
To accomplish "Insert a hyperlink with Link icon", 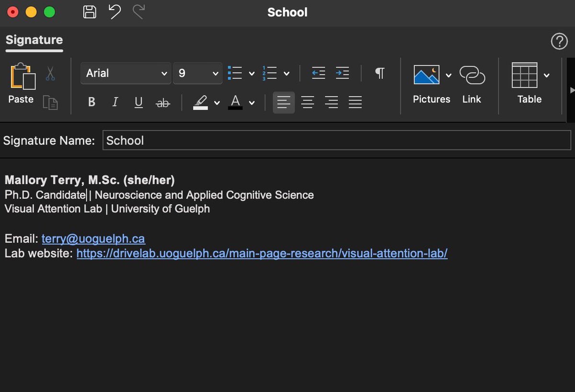I will coord(472,75).
